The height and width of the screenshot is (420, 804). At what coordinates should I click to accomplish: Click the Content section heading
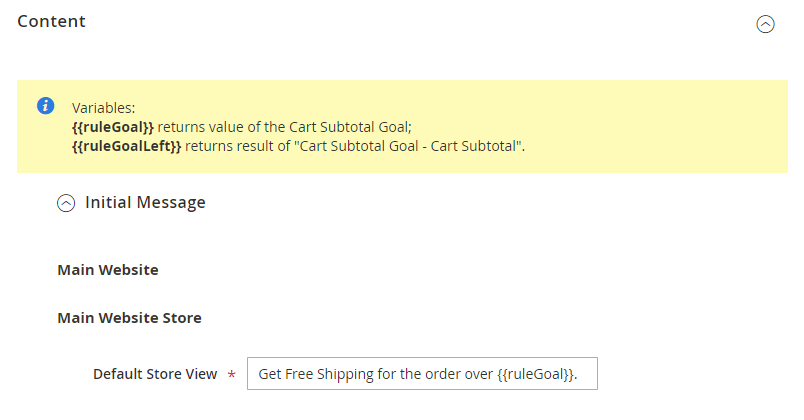[x=51, y=21]
